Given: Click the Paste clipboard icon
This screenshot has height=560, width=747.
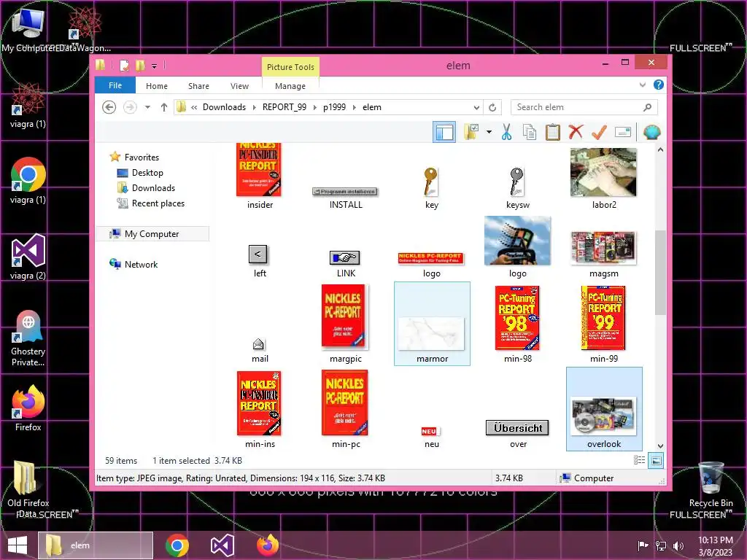Looking at the screenshot, I should (553, 132).
